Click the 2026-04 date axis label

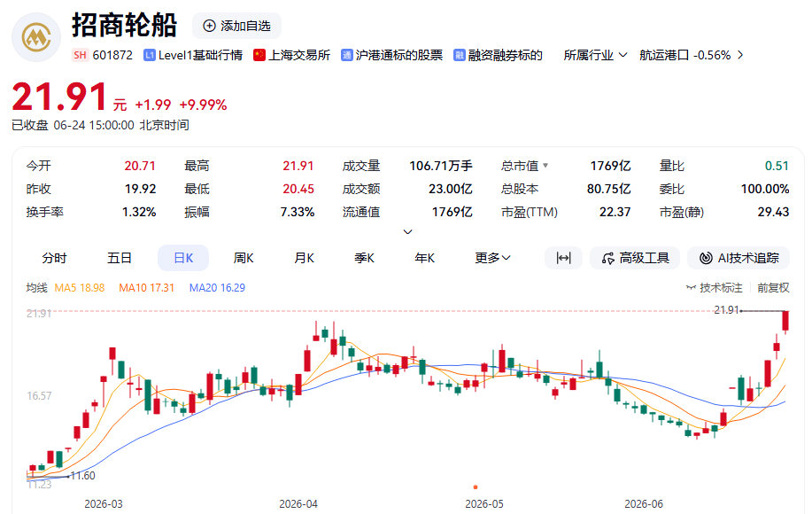pos(298,504)
